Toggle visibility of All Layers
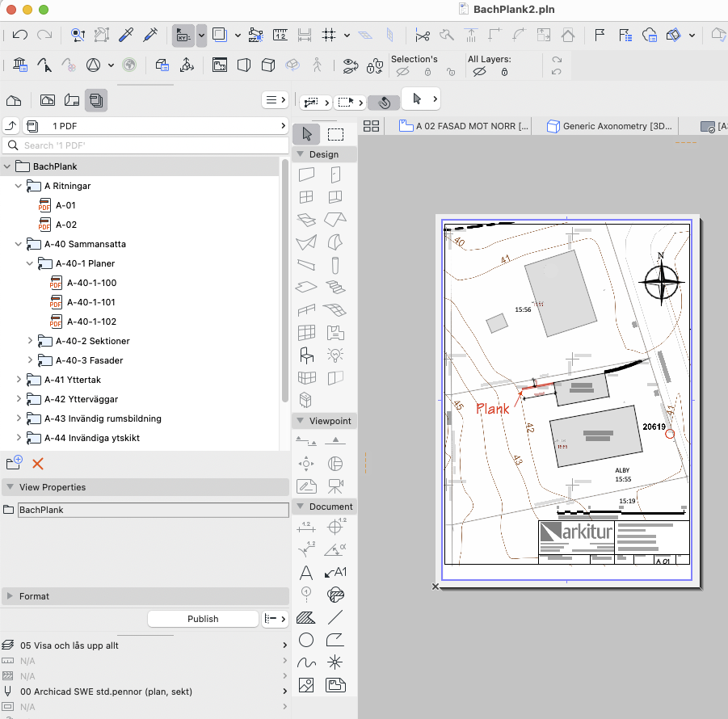Screen dimensions: 728x719 [x=478, y=72]
